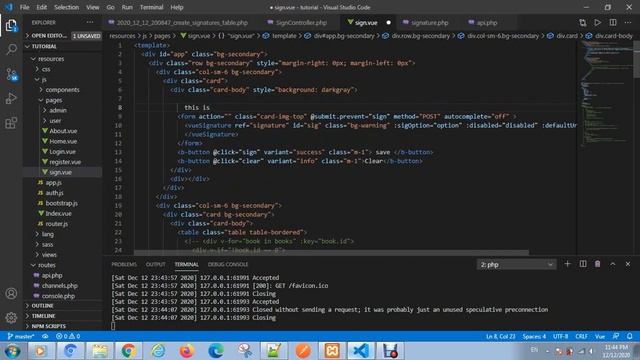Create a new terminal with plus icon
640x360 pixels.
(x=567, y=264)
